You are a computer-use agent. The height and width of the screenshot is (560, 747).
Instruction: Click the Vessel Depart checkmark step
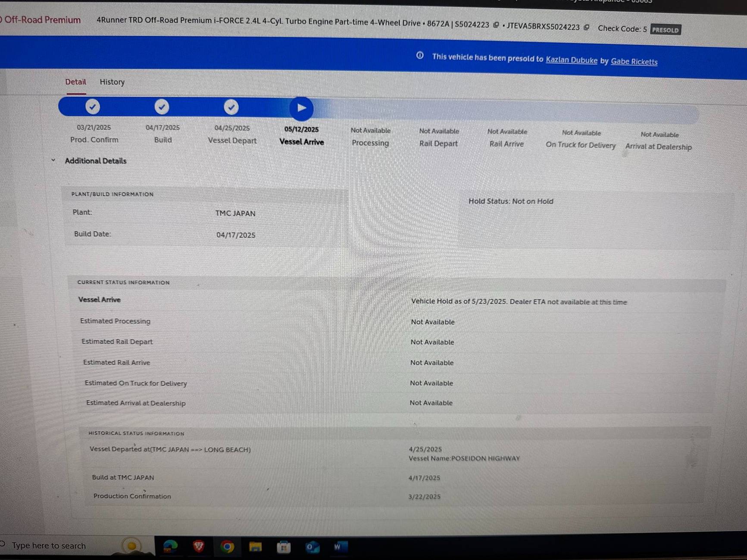tap(231, 107)
